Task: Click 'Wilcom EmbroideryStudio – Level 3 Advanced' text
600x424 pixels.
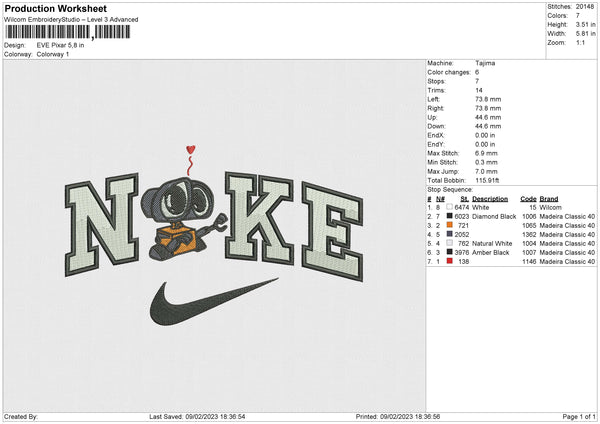Action: pyautogui.click(x=71, y=20)
